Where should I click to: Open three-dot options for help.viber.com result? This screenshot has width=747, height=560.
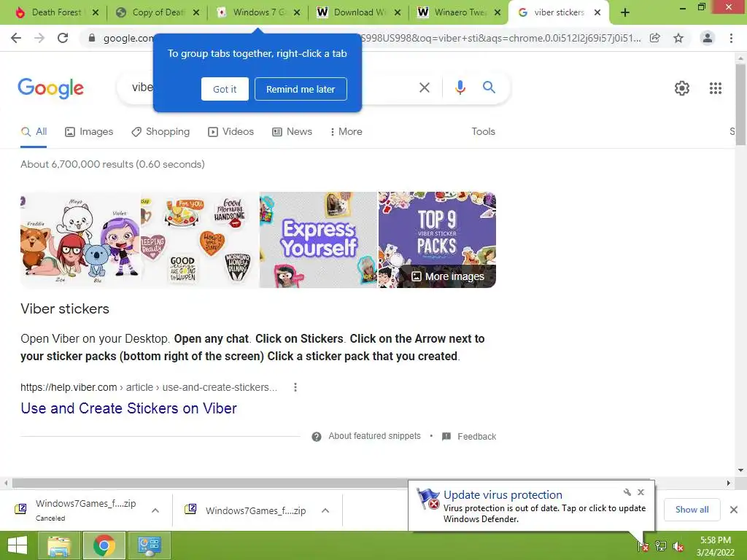point(295,387)
